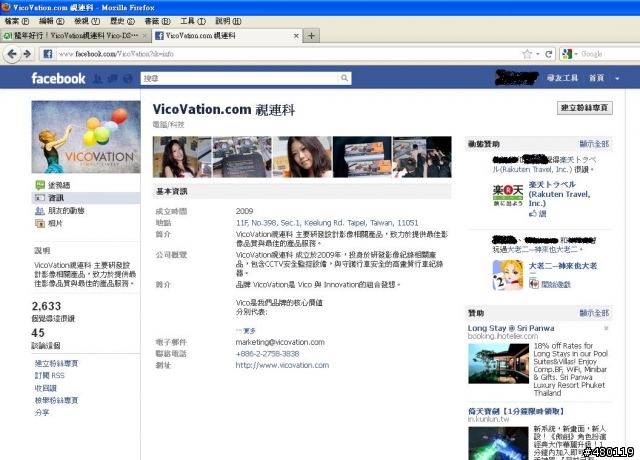Click the marketing@vicovation.com email text

tap(280, 342)
